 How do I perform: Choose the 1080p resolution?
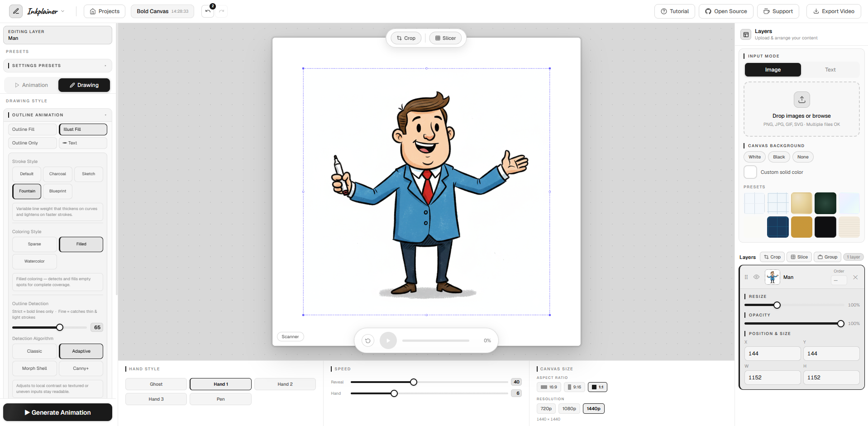(569, 409)
